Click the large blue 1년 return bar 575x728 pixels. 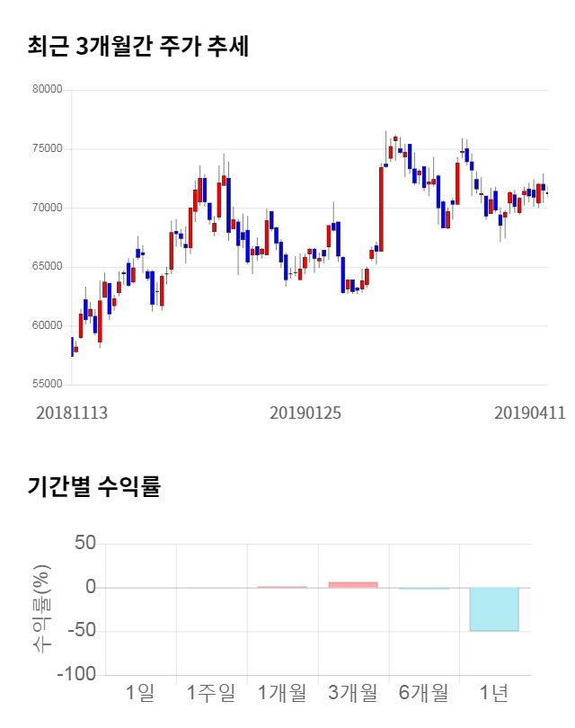494,609
